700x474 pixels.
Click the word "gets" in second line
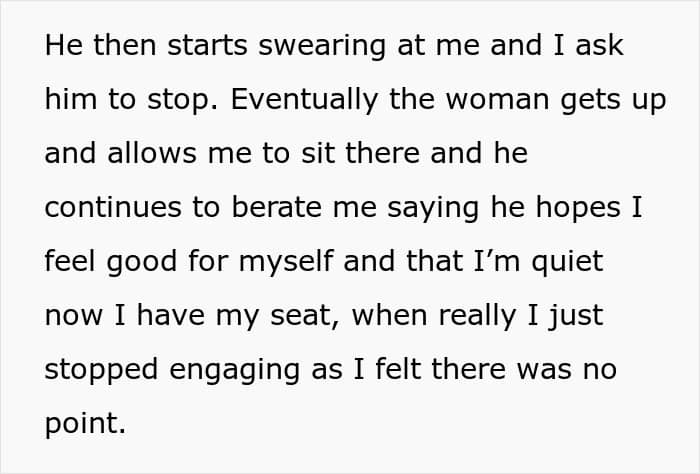pyautogui.click(x=590, y=101)
